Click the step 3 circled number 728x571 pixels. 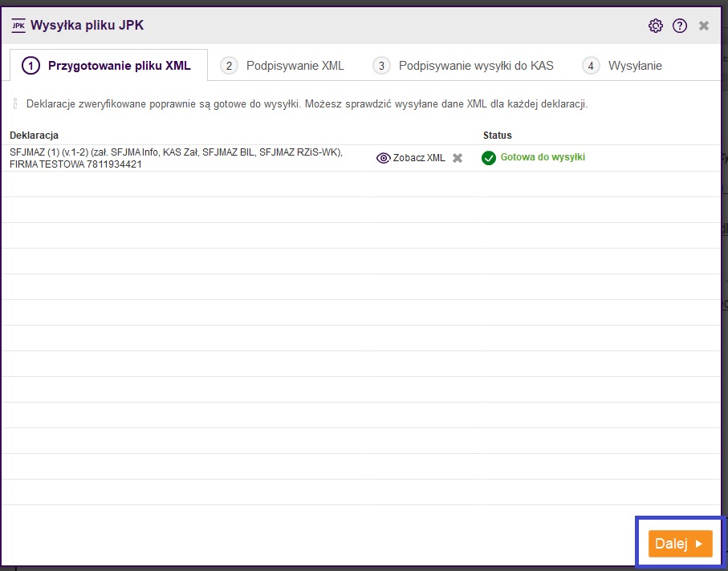pos(381,66)
